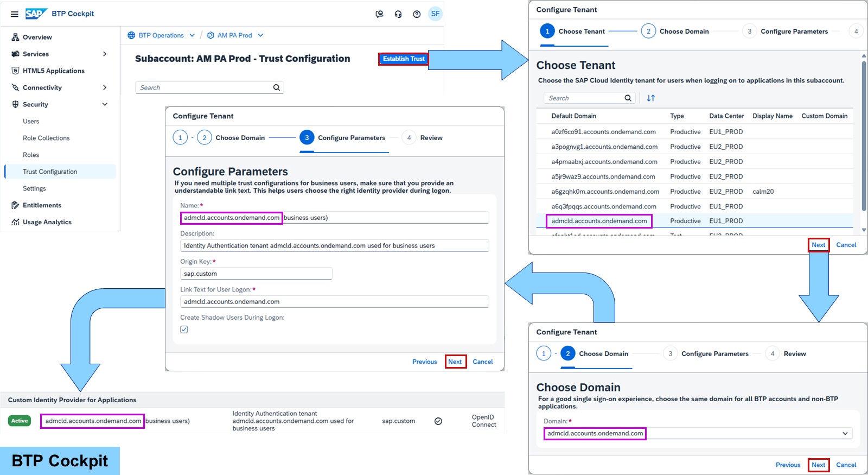The width and height of the screenshot is (868, 475).
Task: Click the Establish Trust button
Action: pos(404,59)
